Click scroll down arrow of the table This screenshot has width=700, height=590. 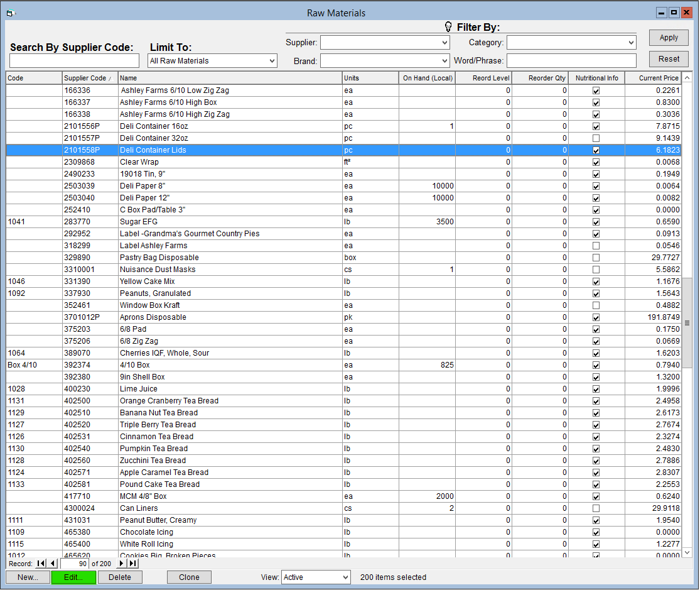(x=687, y=552)
